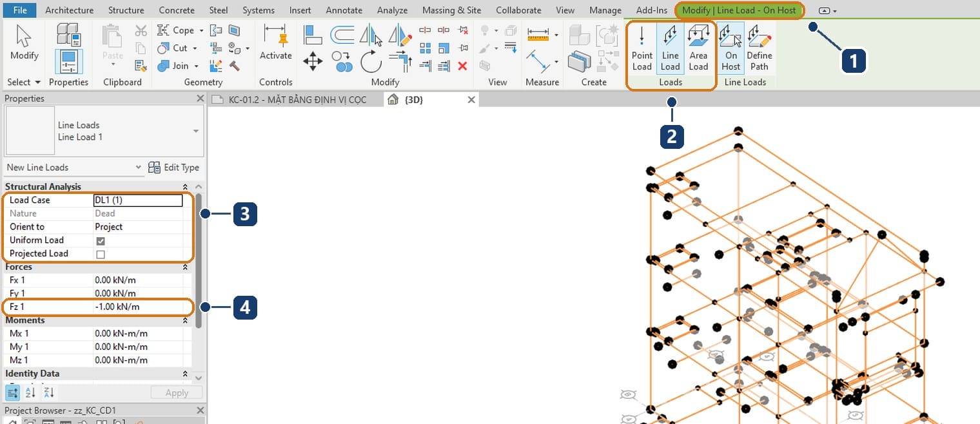Image resolution: width=980 pixels, height=424 pixels.
Task: Collapse the Structural Analysis section
Action: pos(185,187)
